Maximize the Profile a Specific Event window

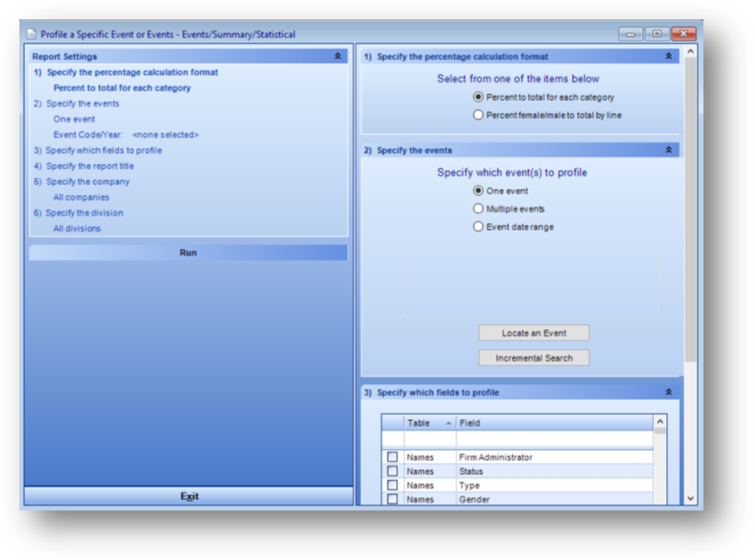pyautogui.click(x=657, y=33)
